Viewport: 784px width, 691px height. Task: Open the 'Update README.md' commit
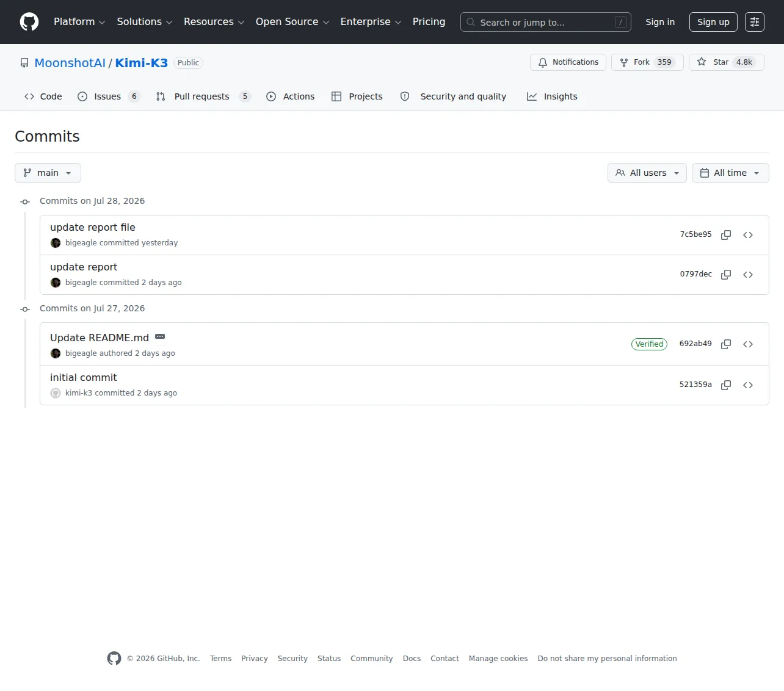100,338
